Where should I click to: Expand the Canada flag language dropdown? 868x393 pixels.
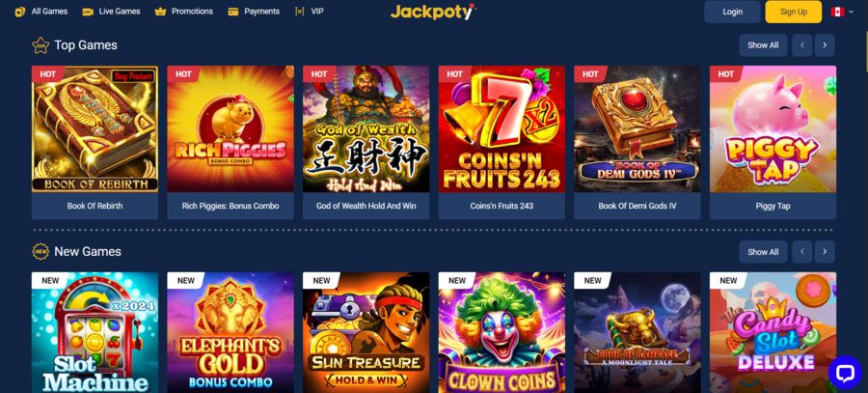pos(842,12)
